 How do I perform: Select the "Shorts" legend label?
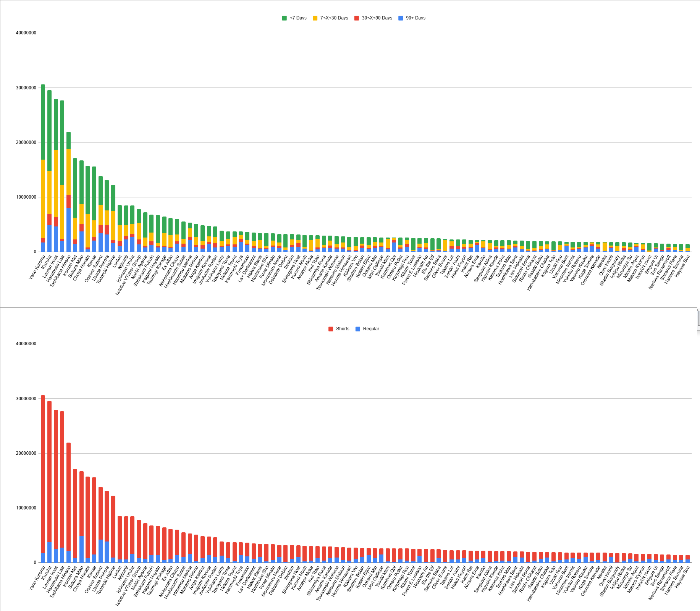tap(343, 329)
